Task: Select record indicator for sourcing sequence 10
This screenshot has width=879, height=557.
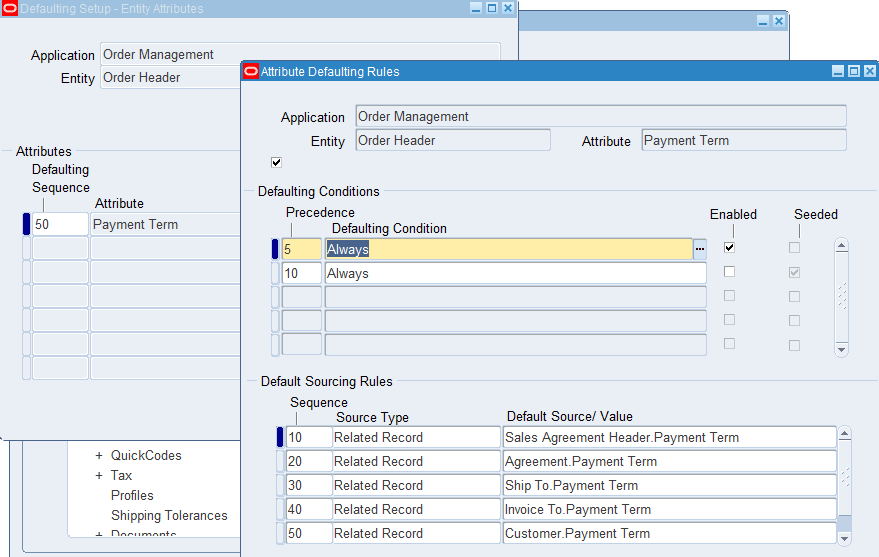Action: (x=280, y=437)
